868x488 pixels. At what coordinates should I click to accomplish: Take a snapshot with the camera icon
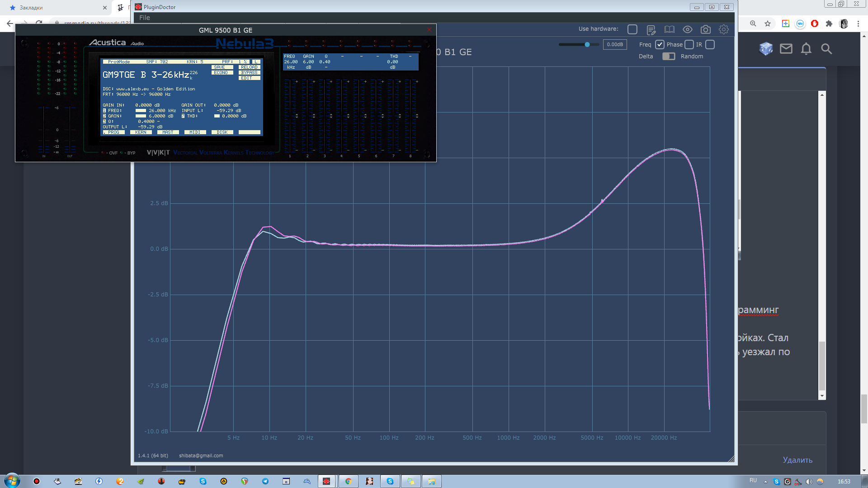[705, 30]
